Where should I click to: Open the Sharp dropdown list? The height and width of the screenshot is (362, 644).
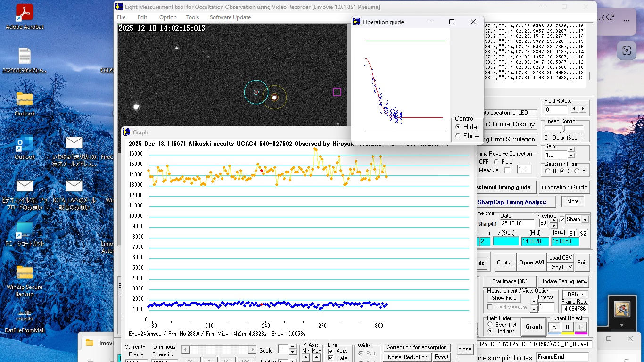coord(585,220)
